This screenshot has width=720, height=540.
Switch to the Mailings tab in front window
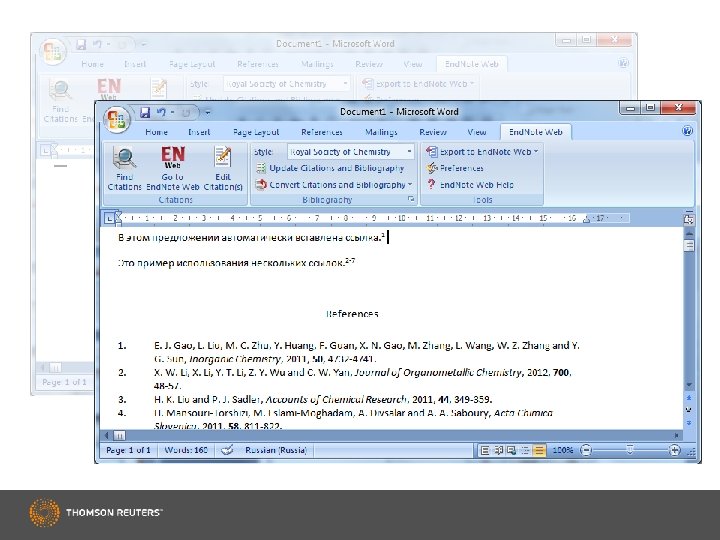(x=381, y=132)
